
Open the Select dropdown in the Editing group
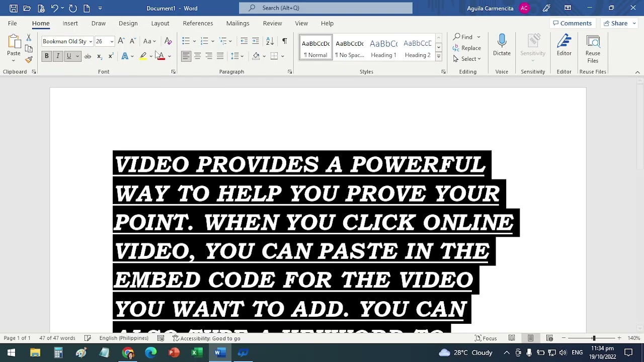coord(467,59)
